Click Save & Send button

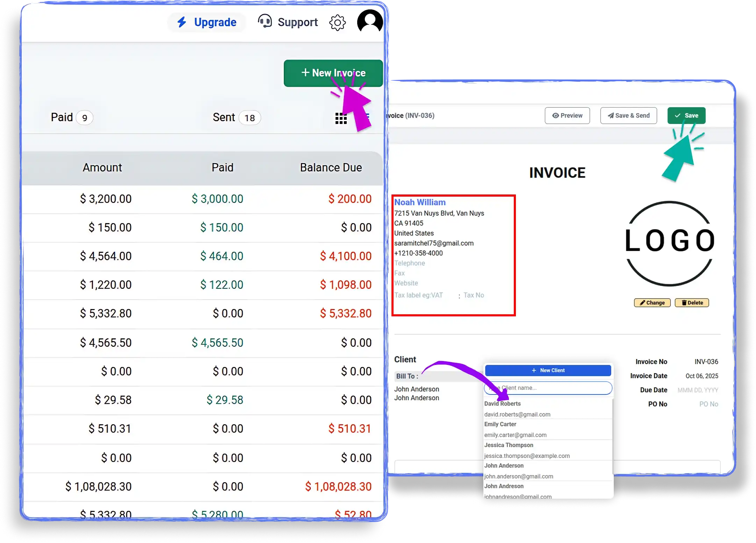628,116
